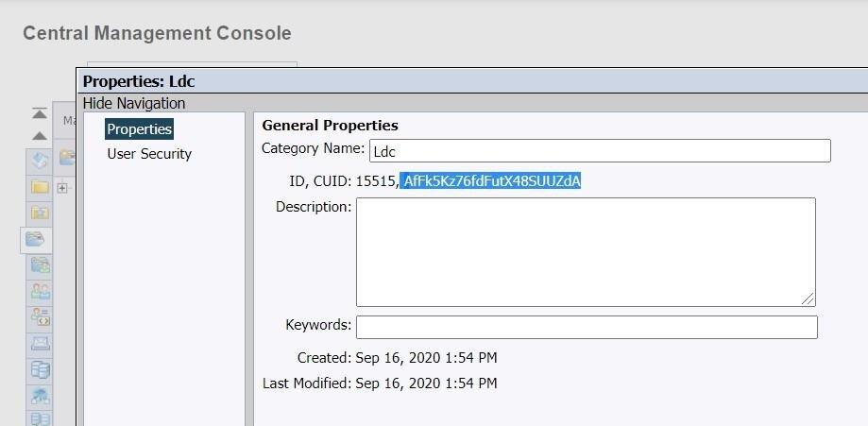
Task: Click the scroll-to-top double arrow
Action: click(40, 114)
